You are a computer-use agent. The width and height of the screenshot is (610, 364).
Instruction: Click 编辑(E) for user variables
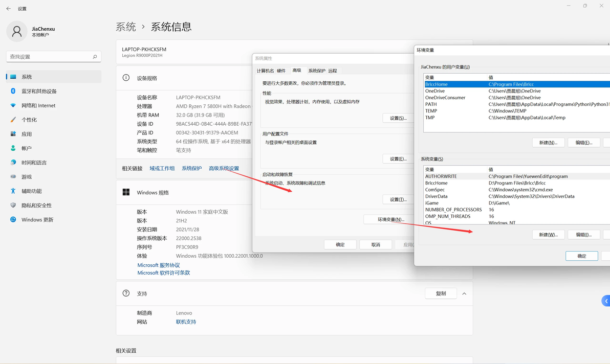tap(583, 143)
